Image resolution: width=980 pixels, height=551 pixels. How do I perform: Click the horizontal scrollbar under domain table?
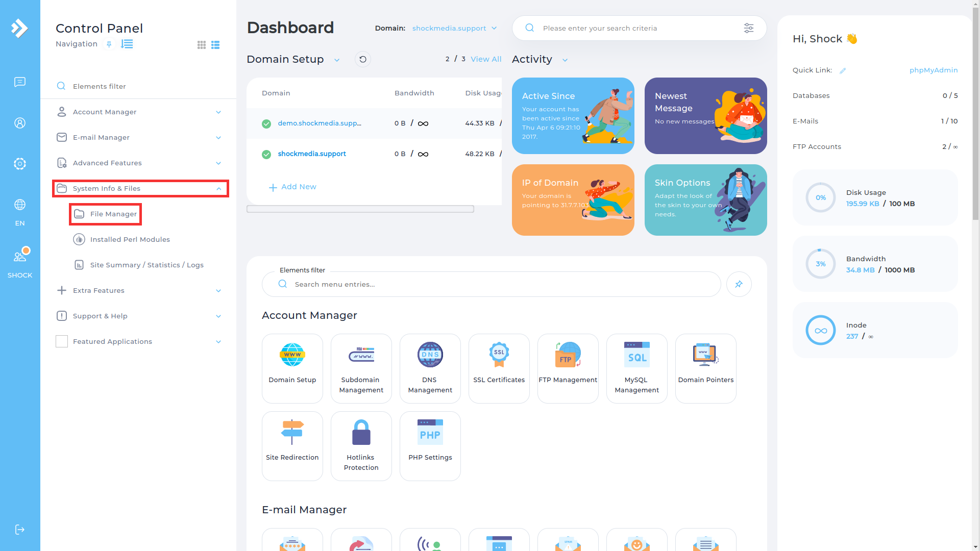pyautogui.click(x=360, y=209)
